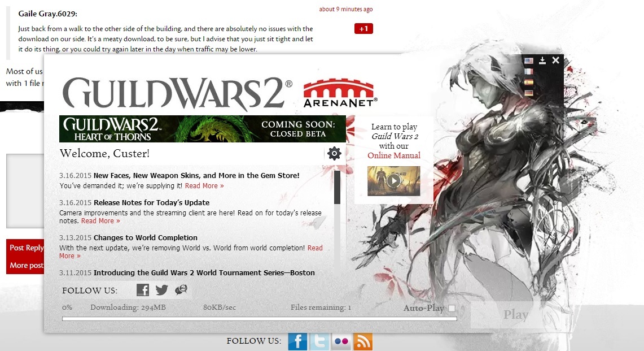Image resolution: width=644 pixels, height=351 pixels.
Task: Enable the Auto-Play checkbox
Action: (452, 308)
